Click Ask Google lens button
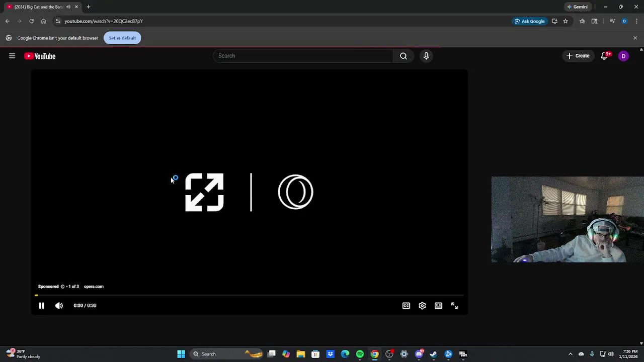The height and width of the screenshot is (362, 644). 529,21
